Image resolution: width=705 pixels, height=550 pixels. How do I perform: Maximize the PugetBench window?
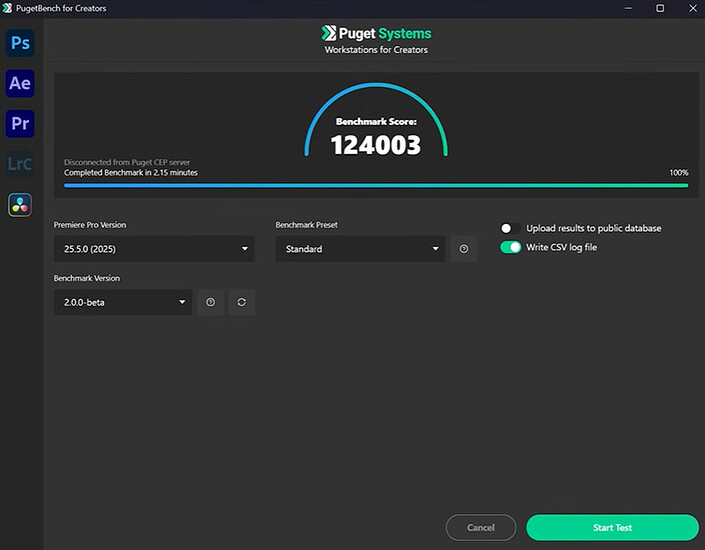660,8
